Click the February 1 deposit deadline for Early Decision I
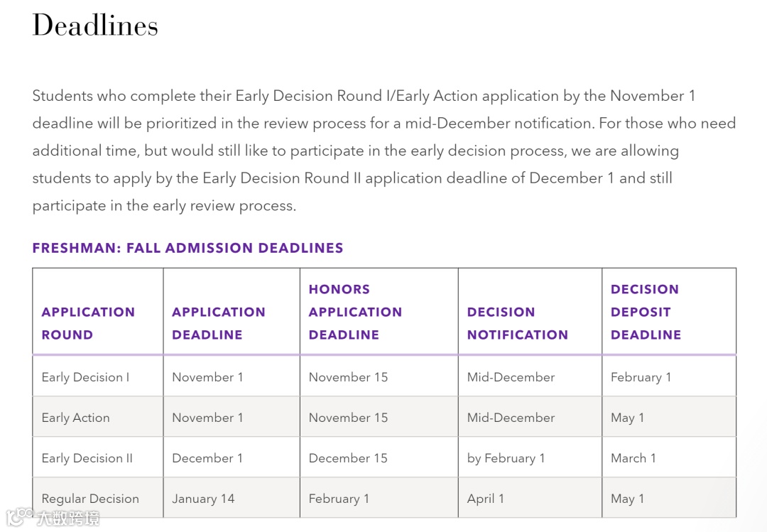Screen dimensions: 767x532 click(x=641, y=377)
